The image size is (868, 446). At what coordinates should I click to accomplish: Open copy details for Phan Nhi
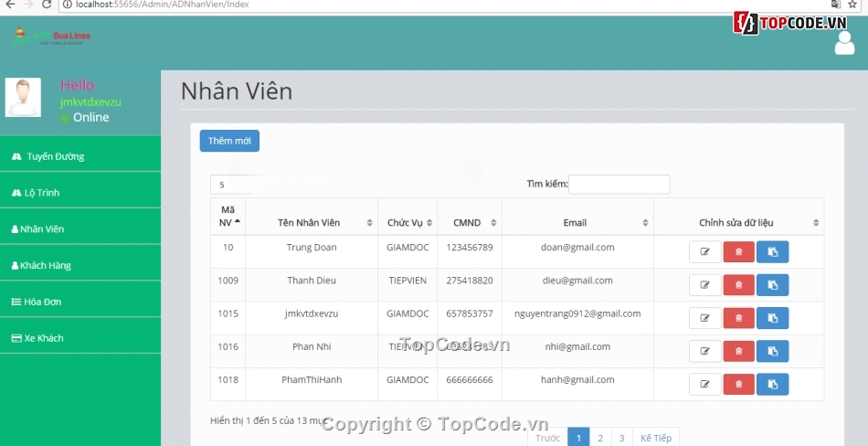coord(772,351)
